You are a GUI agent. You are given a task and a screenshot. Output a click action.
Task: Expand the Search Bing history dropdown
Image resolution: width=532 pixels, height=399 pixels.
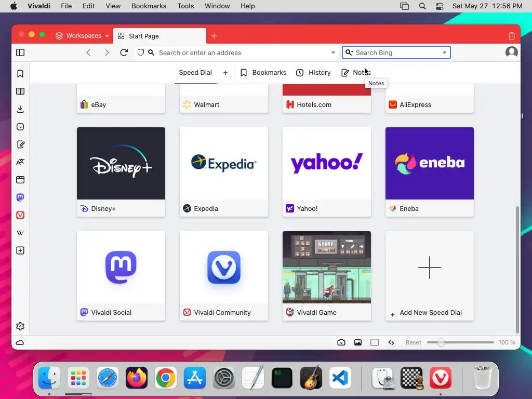point(444,52)
